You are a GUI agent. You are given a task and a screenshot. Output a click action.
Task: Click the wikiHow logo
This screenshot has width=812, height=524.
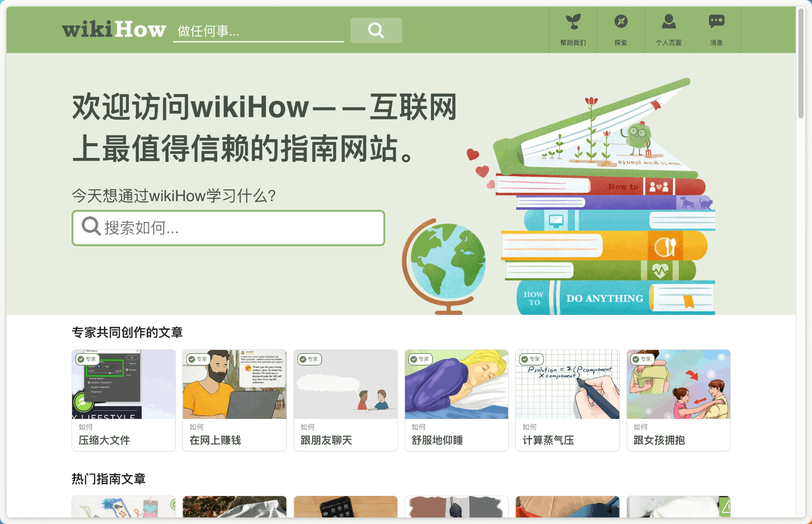tap(113, 30)
